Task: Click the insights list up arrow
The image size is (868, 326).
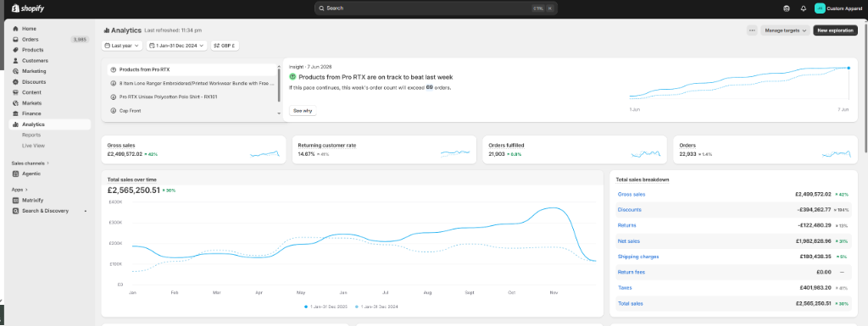Action: pyautogui.click(x=279, y=67)
